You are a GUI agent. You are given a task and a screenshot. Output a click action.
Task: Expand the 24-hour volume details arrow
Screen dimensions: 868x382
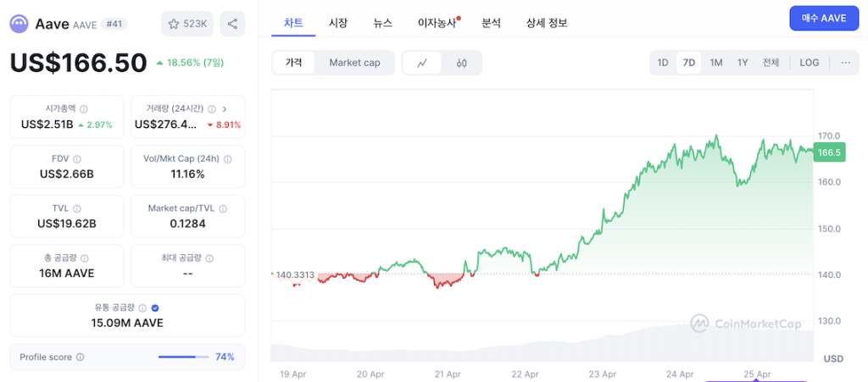(x=225, y=108)
